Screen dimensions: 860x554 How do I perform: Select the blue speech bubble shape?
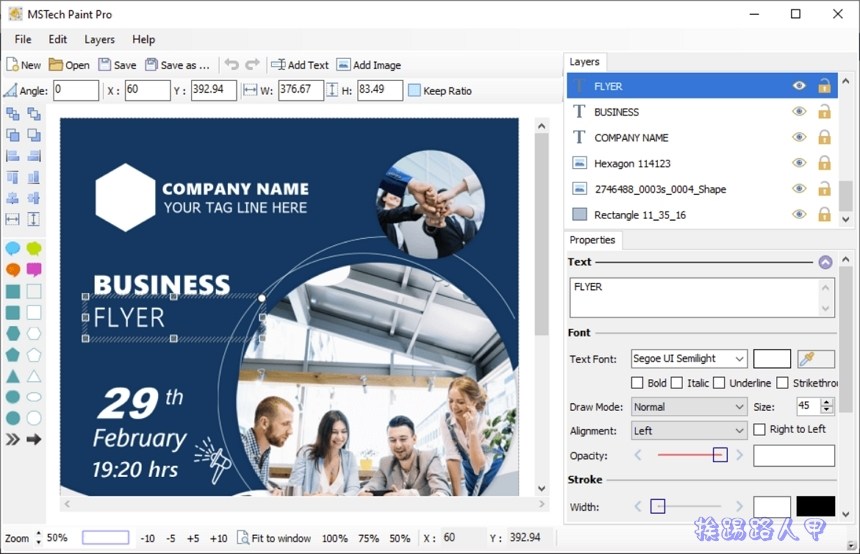pos(13,248)
